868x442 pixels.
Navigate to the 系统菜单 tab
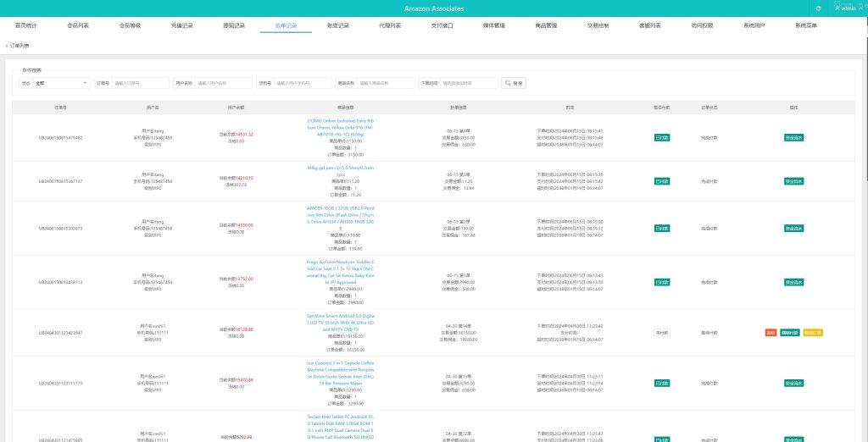805,26
